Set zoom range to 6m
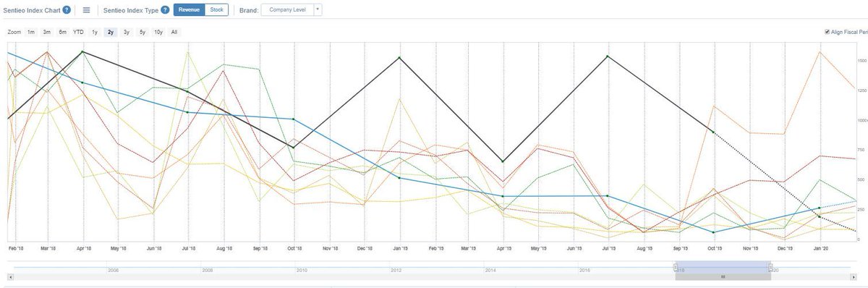The height and width of the screenshot is (288, 868). click(x=63, y=33)
